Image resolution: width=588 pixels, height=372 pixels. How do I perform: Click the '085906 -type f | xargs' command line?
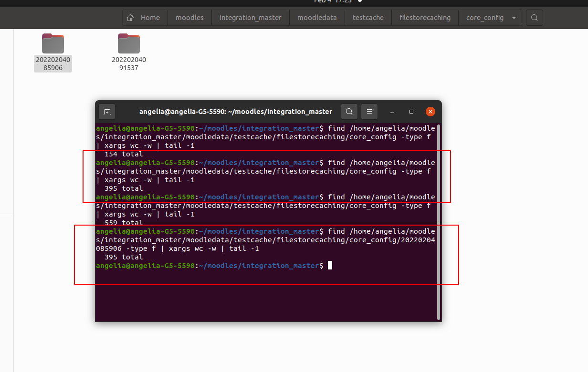[177, 248]
